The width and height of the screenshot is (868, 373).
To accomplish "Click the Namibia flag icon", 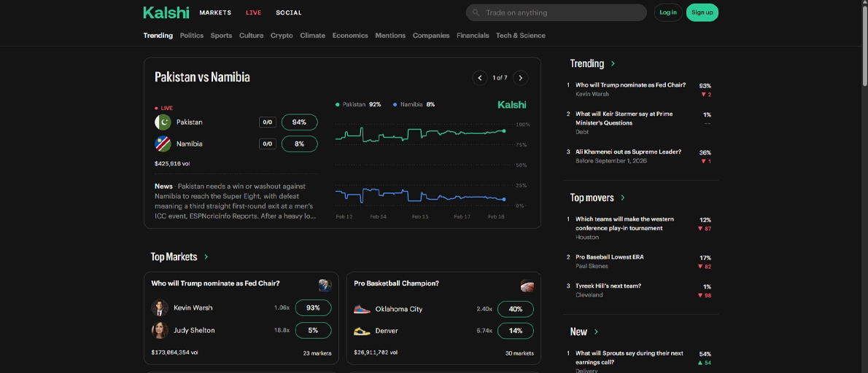I will tap(163, 144).
